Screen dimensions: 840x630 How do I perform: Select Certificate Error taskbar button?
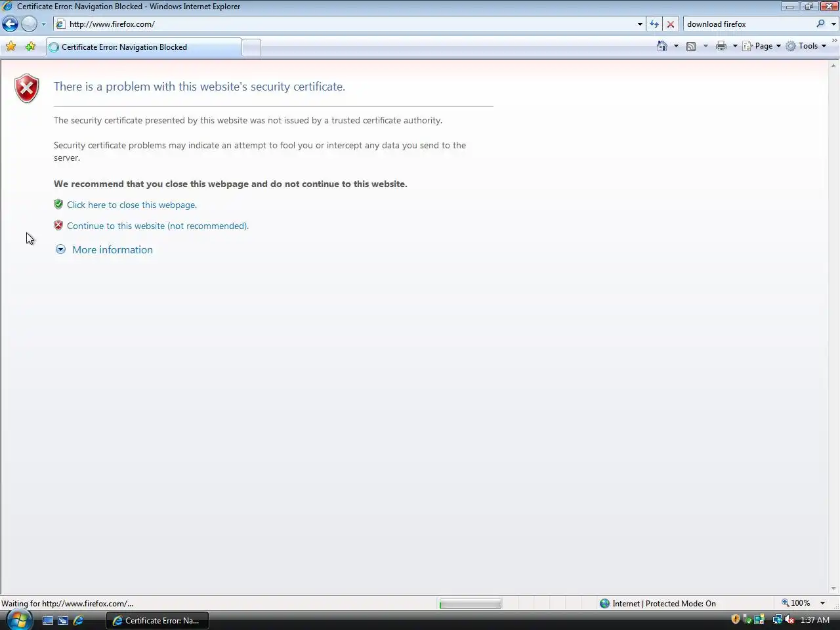[x=157, y=620]
